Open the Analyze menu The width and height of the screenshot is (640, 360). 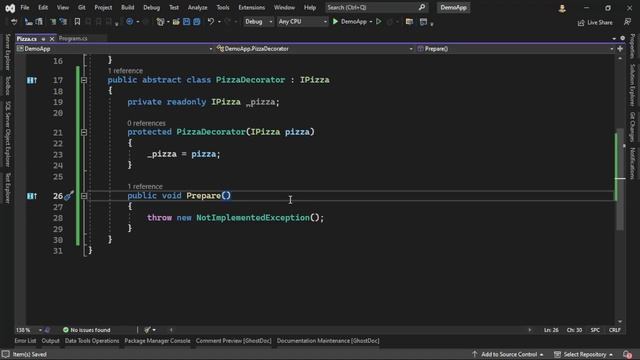coord(198,7)
